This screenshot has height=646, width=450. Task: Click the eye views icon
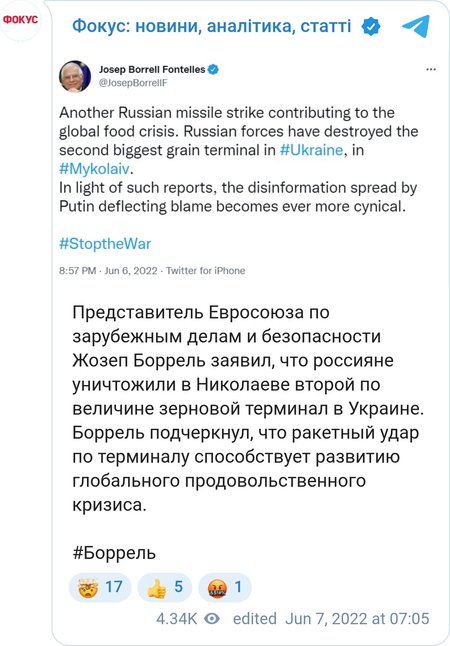(212, 619)
